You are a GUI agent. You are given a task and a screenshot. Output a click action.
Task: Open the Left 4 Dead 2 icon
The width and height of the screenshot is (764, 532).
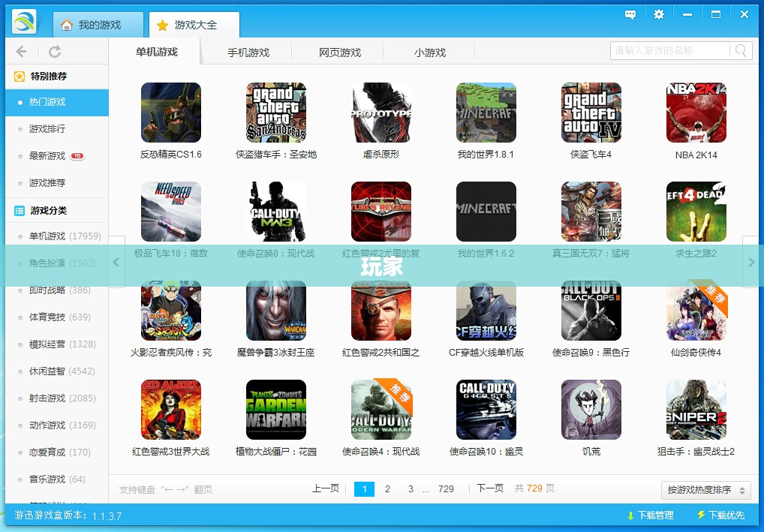(x=696, y=212)
